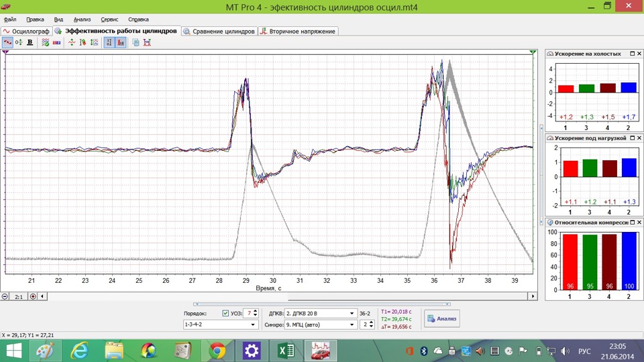The height and width of the screenshot is (362, 644).
Task: Click the ΔT=19,656 c readout
Action: (396, 326)
